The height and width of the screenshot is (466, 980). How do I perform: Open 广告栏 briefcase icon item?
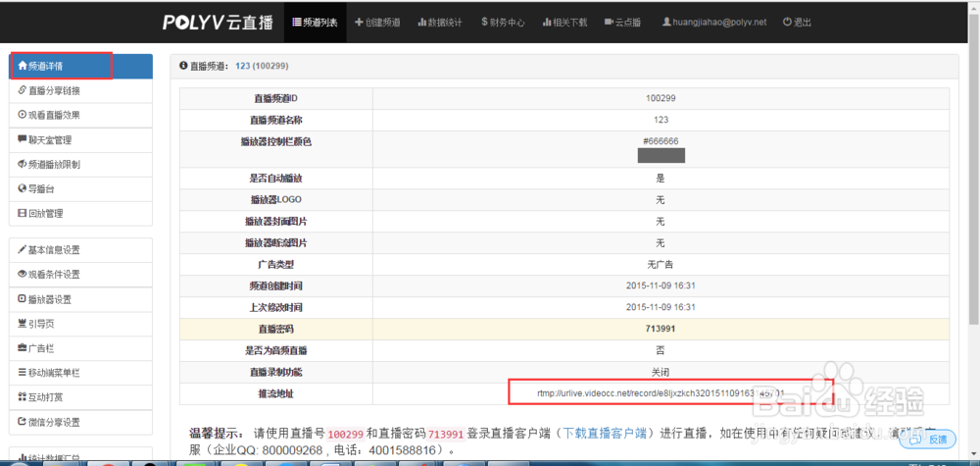[80, 348]
